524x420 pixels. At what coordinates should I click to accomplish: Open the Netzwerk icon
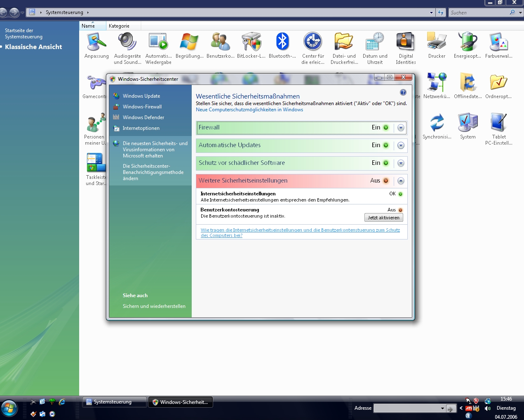pyautogui.click(x=437, y=86)
